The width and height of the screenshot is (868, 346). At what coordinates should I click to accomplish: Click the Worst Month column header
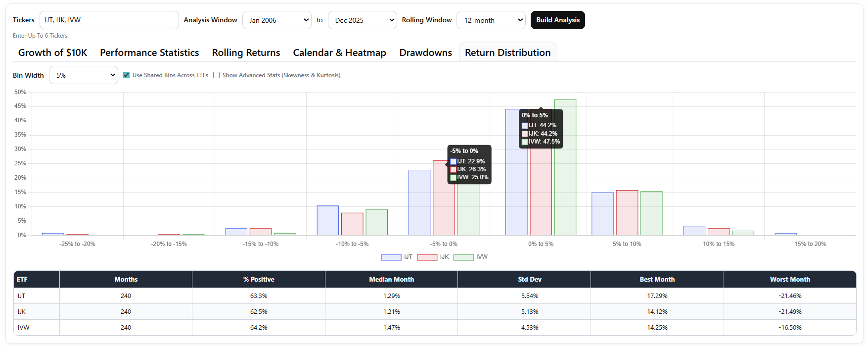click(790, 280)
